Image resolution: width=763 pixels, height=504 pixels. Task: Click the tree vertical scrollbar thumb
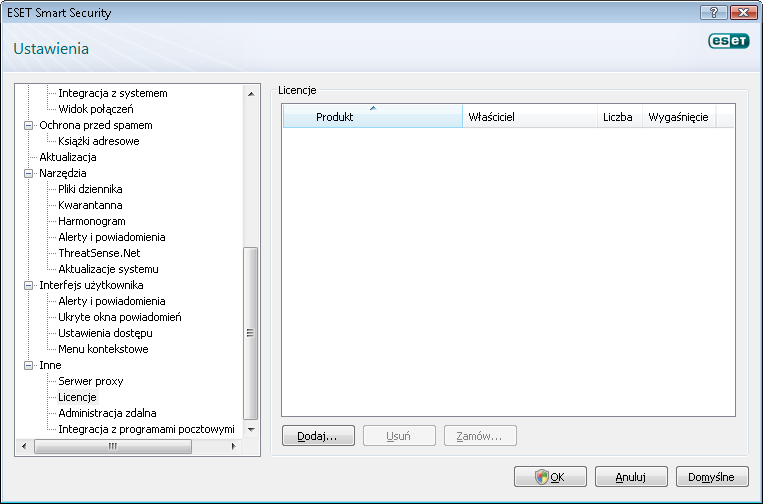click(251, 333)
